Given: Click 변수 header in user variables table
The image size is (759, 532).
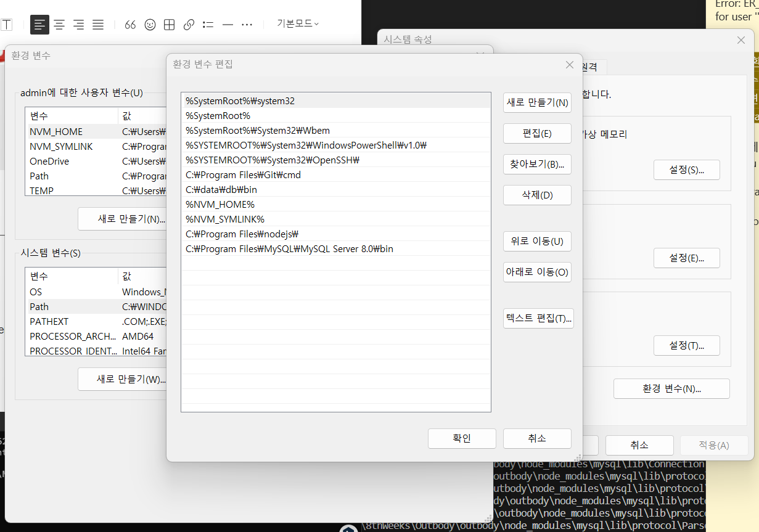Looking at the screenshot, I should point(72,116).
